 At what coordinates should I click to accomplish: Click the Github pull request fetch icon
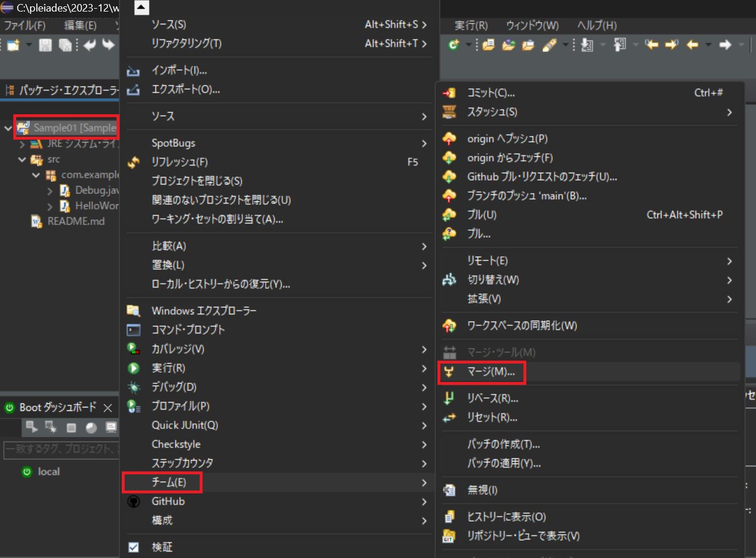449,177
